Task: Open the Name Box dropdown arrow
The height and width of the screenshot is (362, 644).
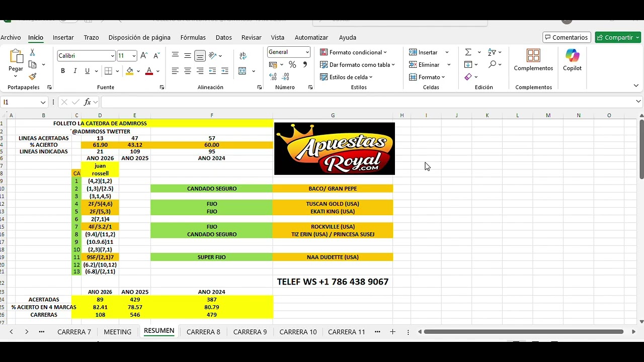Action: pyautogui.click(x=43, y=102)
